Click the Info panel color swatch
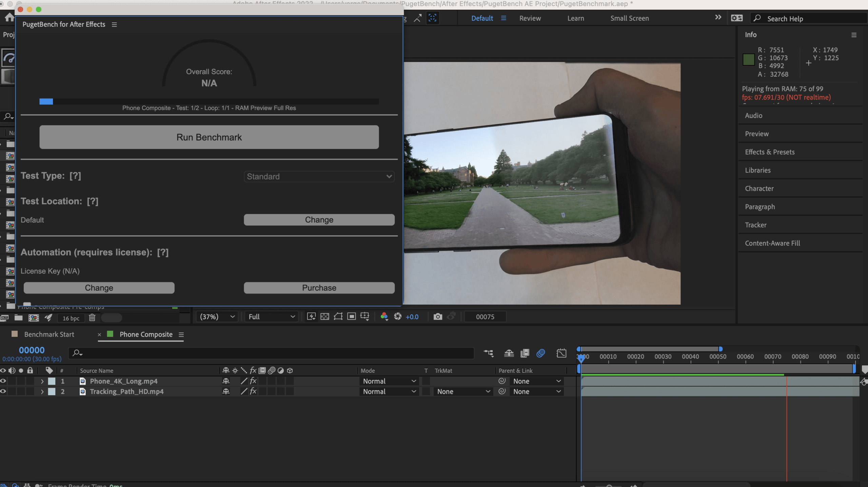Screen dimensions: 868x487 tap(748, 60)
